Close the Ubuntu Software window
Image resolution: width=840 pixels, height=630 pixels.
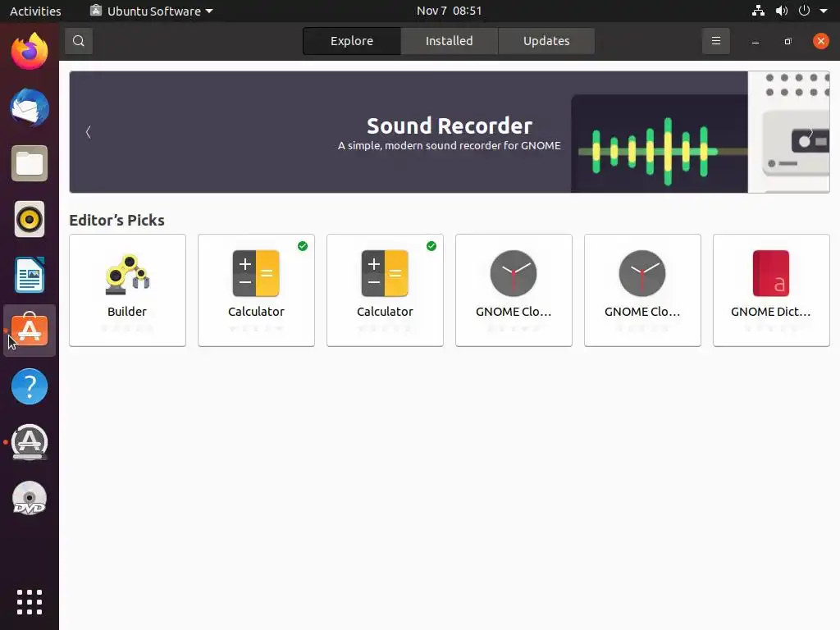(820, 41)
